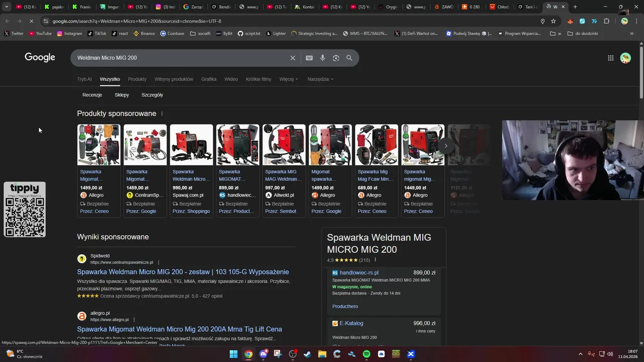Clear the search box with the X icon

[x=293, y=58]
